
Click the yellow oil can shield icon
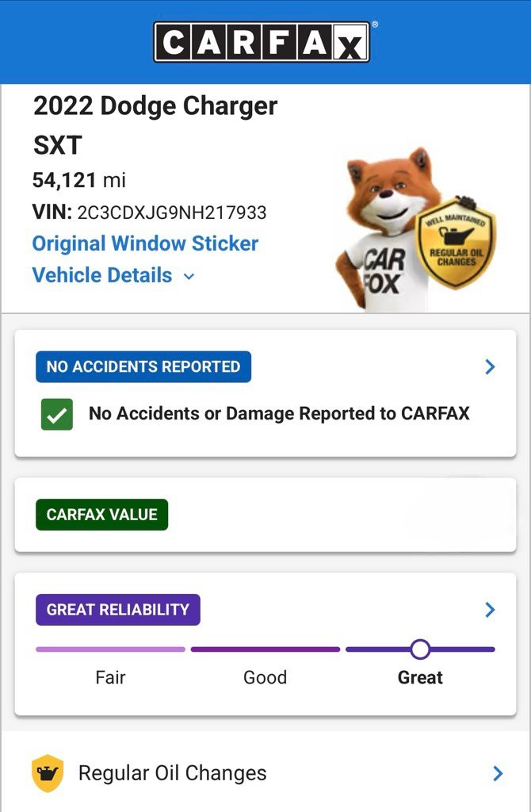(x=48, y=773)
